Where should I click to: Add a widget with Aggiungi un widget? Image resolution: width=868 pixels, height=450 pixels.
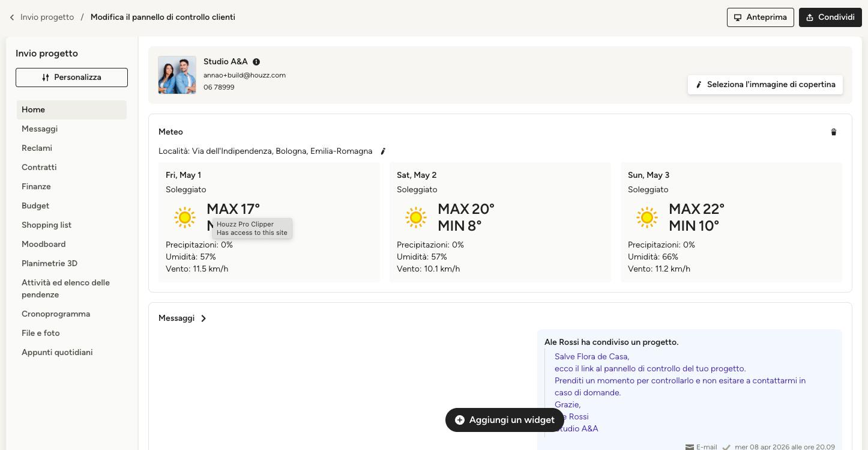click(x=504, y=420)
